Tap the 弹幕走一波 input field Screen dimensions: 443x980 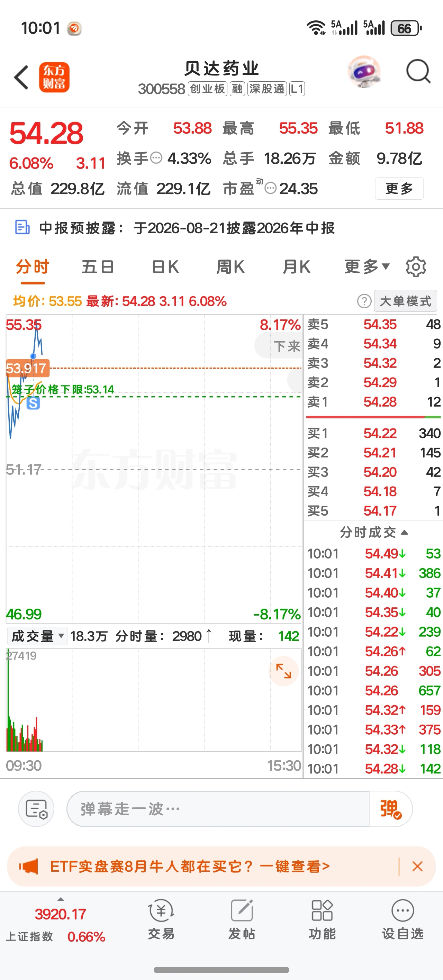(218, 809)
